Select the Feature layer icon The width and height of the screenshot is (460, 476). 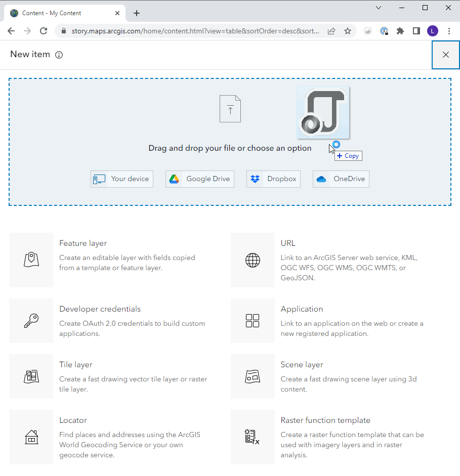coord(31,260)
